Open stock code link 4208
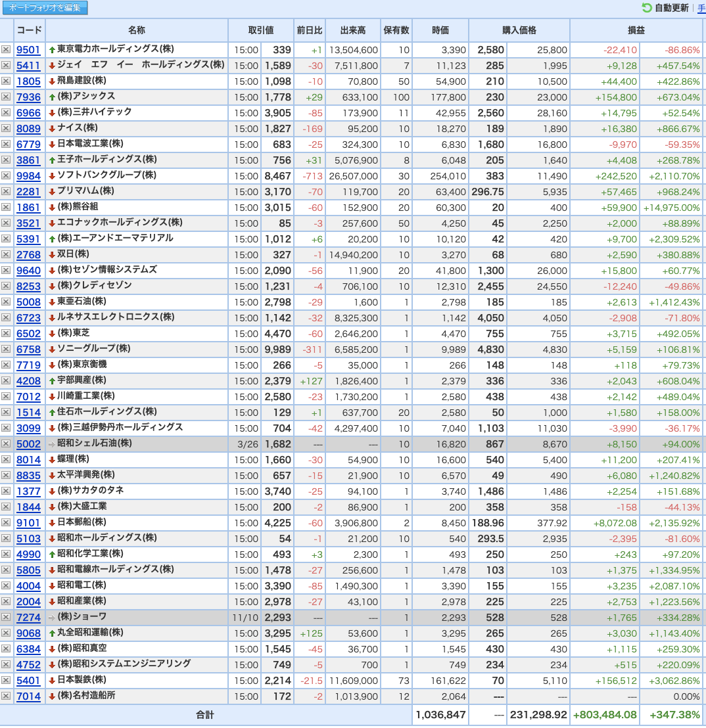Viewport: 706px width, 728px height. pos(28,380)
